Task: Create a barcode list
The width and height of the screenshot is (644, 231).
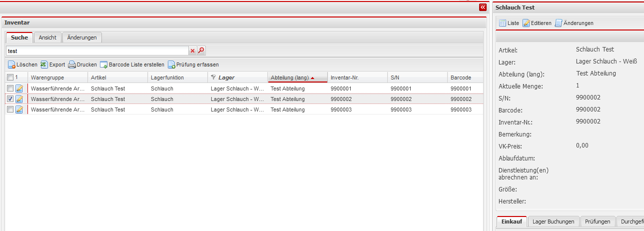Action: [x=104, y=64]
